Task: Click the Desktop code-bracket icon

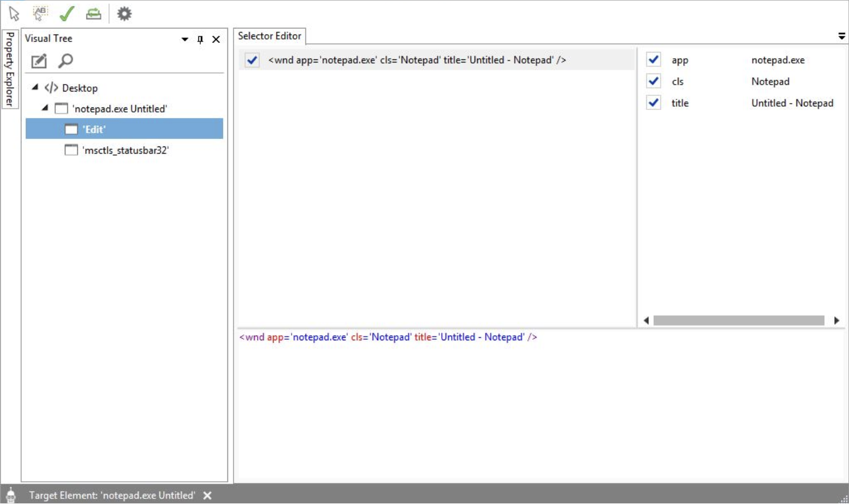Action: pos(51,88)
